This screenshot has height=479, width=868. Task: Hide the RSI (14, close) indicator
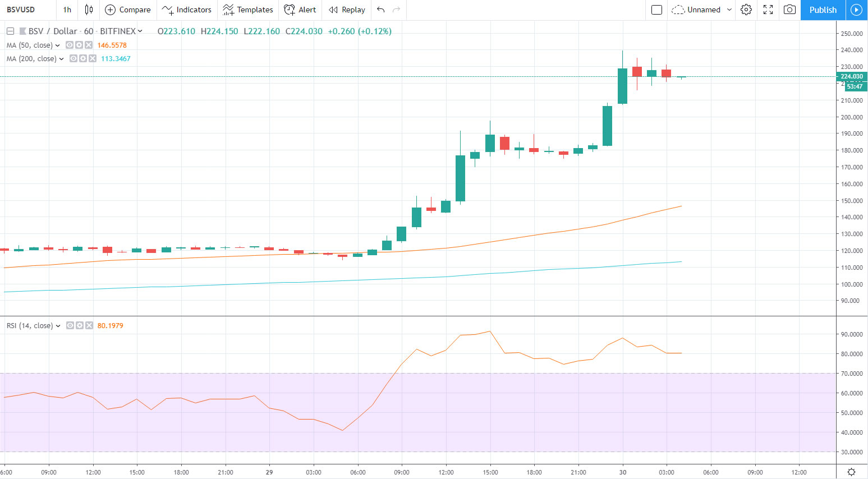click(x=70, y=326)
